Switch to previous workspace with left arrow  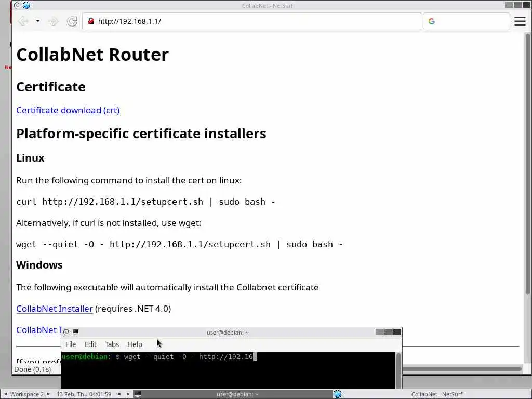coord(5,394)
